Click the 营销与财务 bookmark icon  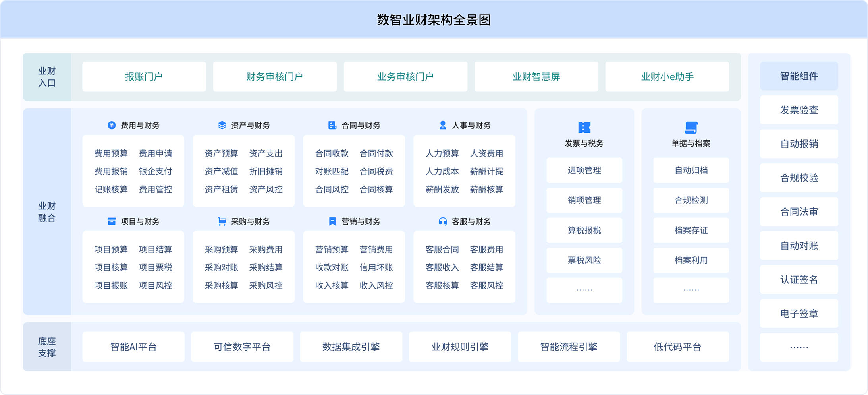tap(332, 221)
